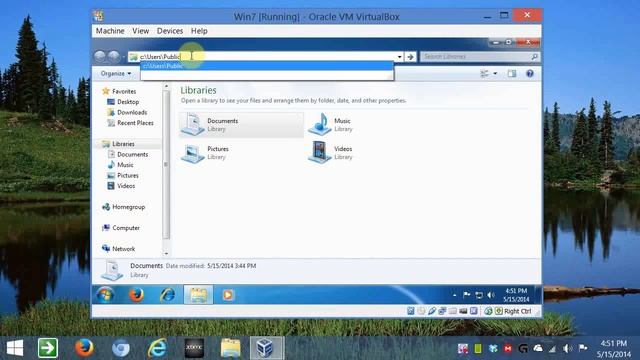Image resolution: width=640 pixels, height=360 pixels.
Task: Open the Machine menu in VirtualBox
Action: coord(110,31)
